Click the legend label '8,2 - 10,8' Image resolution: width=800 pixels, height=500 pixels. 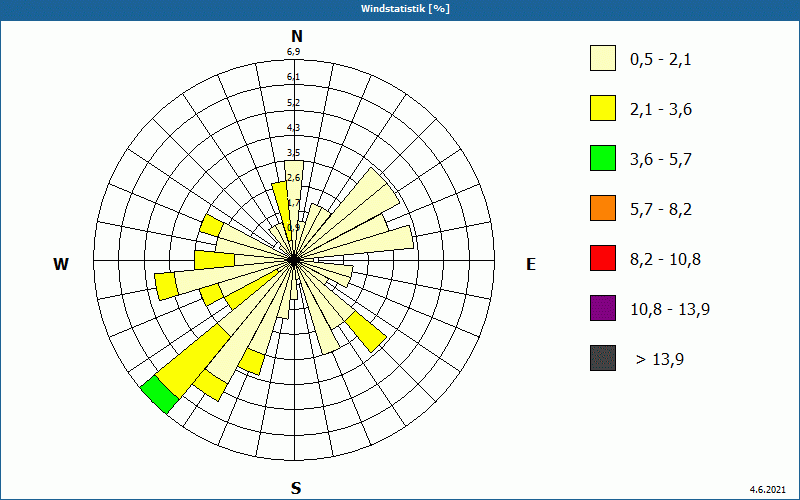point(665,260)
